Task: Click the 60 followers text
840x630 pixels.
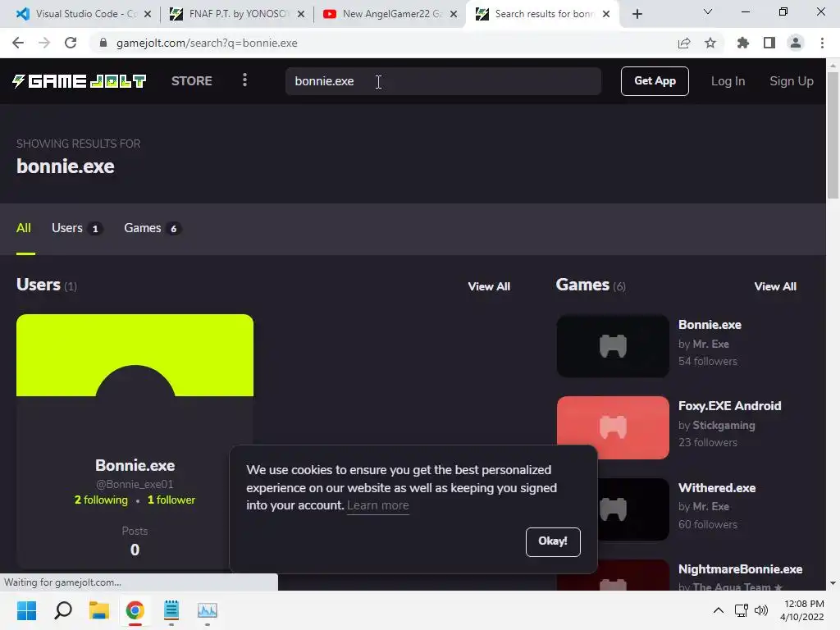Action: click(708, 524)
